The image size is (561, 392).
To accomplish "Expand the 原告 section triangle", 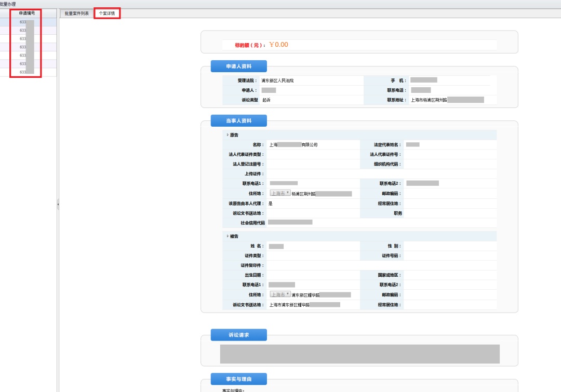I will click(228, 135).
